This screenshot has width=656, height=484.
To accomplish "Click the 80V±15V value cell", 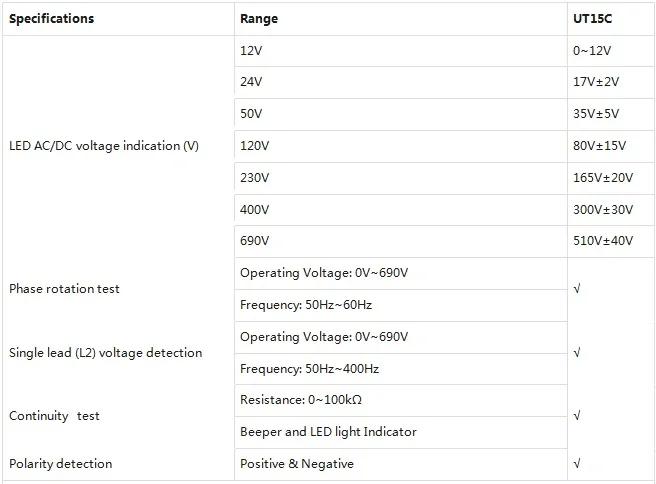I will tap(599, 146).
